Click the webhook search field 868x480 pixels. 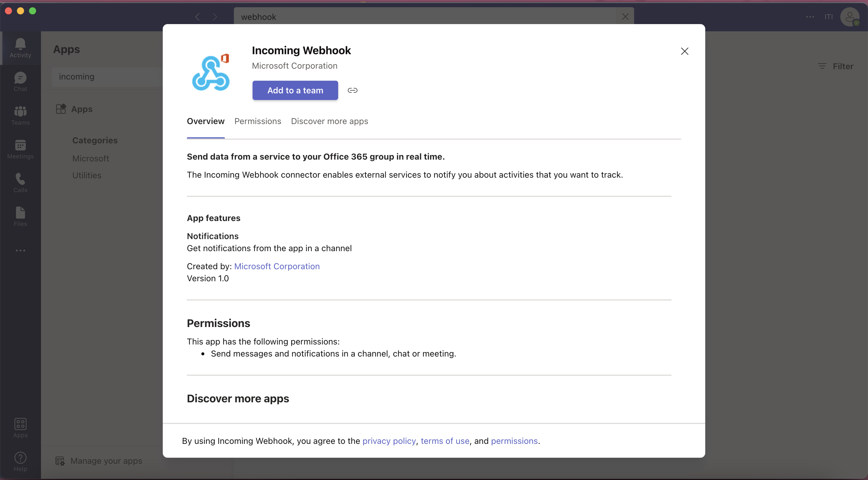[425, 17]
